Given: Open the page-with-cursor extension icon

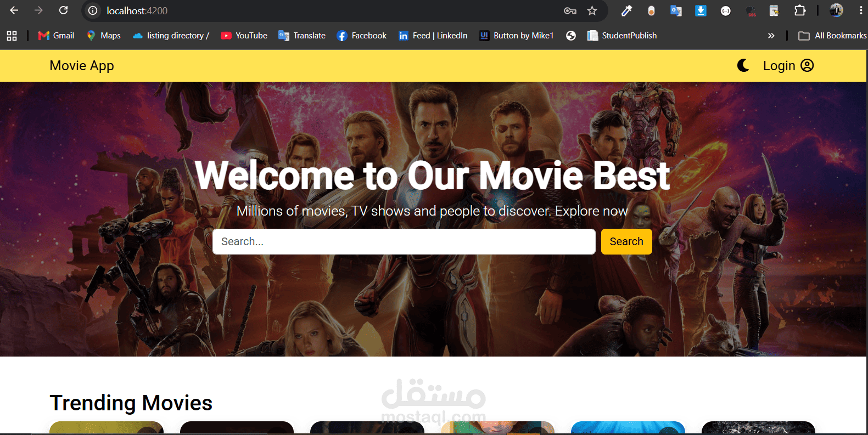Looking at the screenshot, I should (x=774, y=10).
